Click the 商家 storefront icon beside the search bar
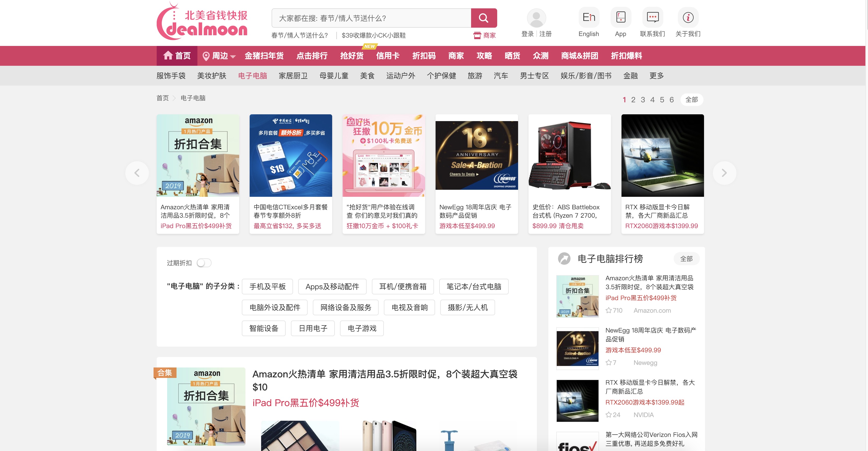Screen dimensions: 868x451 [477, 35]
